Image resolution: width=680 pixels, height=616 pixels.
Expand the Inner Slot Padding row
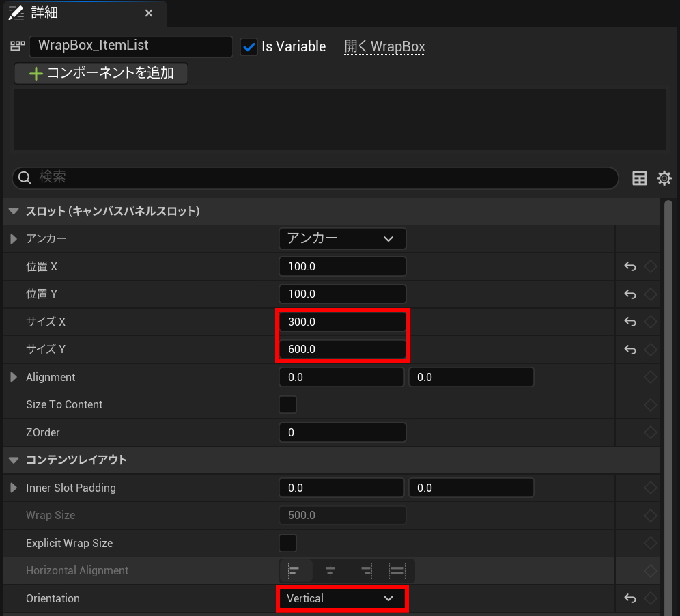(14, 488)
